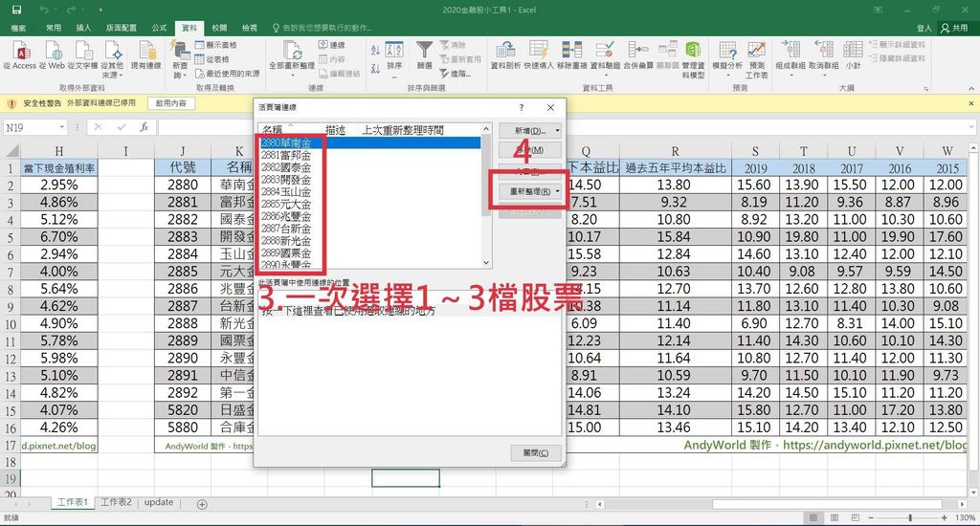Click the 登入 sign in link
980x526 pixels.
click(x=924, y=28)
